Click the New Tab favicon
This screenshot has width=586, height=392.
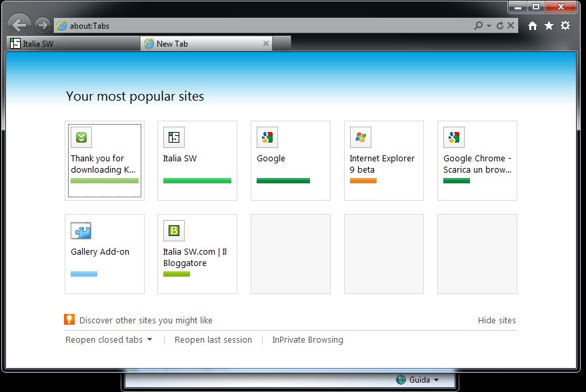[x=149, y=43]
